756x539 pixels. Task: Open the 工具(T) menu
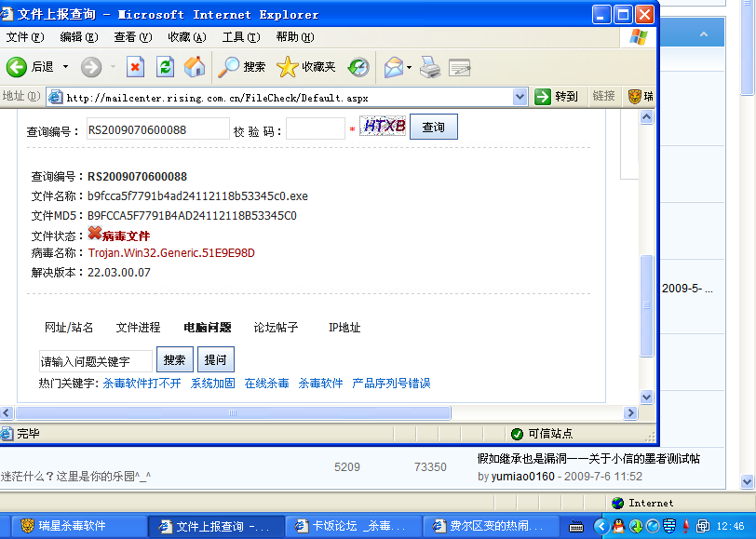pos(240,37)
